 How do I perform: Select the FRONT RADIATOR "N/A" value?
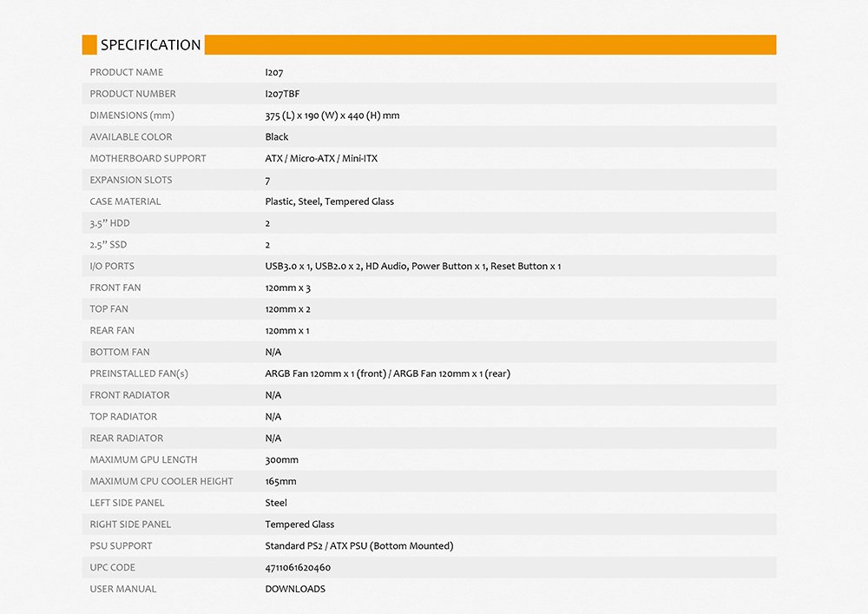coord(273,395)
